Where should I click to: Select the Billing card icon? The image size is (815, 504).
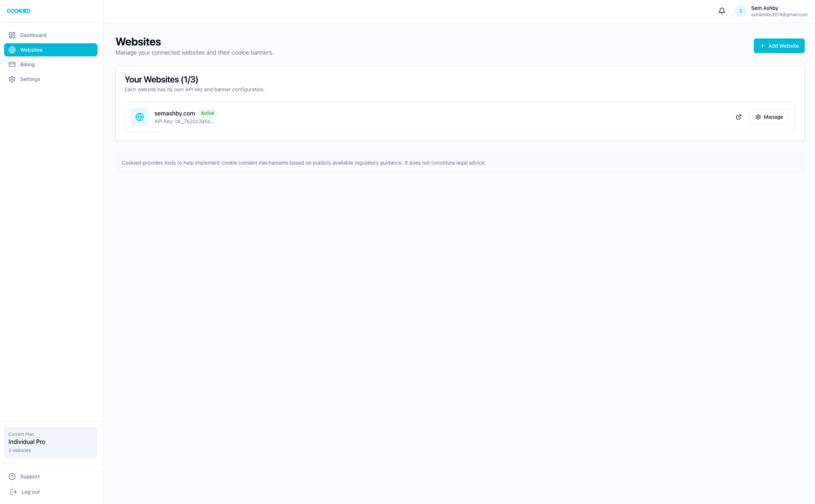pyautogui.click(x=12, y=64)
